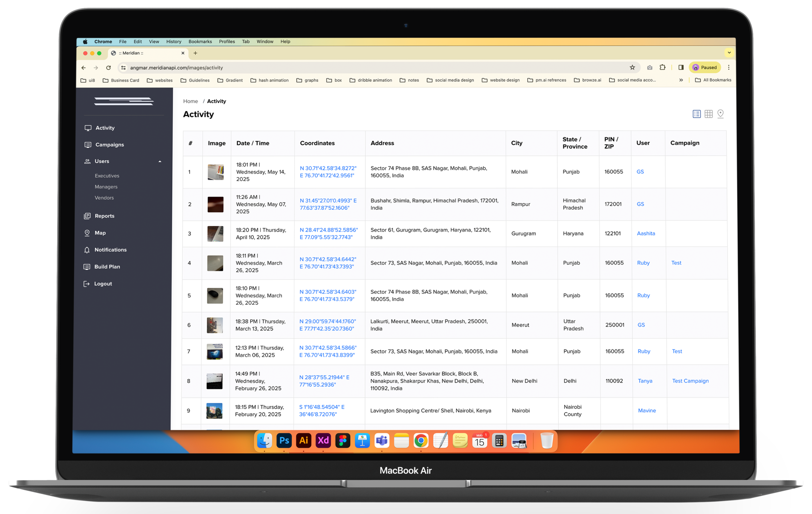Click the Test Campaign link

coord(690,381)
